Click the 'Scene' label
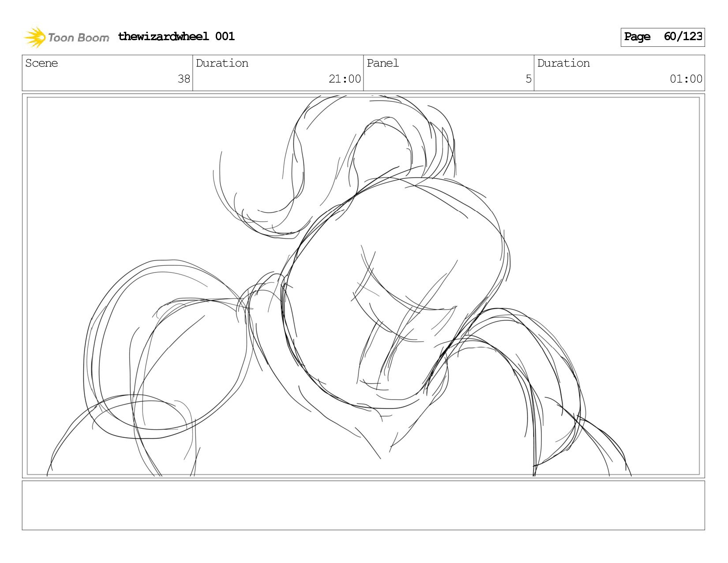 click(41, 63)
